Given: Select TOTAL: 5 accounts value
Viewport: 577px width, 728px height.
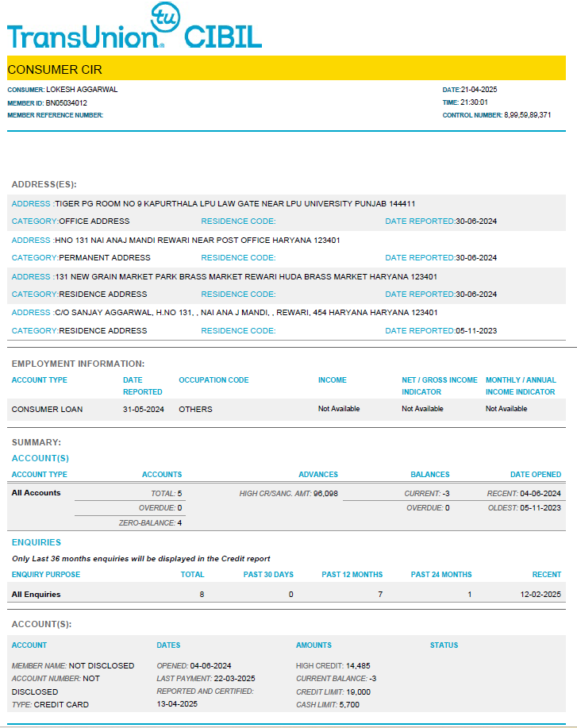Looking at the screenshot, I should 166,494.
